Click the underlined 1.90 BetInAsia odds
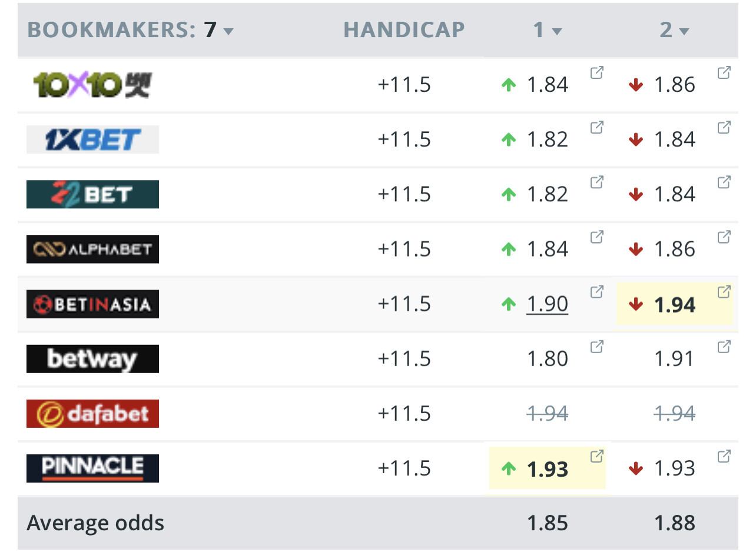Screen dimensions: 756x555 point(548,304)
